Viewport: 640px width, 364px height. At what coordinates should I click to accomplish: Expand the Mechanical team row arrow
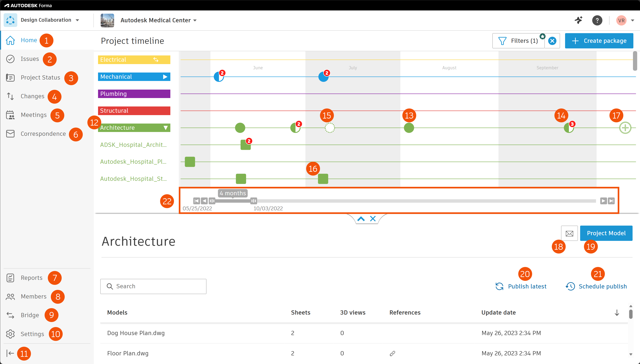(165, 77)
